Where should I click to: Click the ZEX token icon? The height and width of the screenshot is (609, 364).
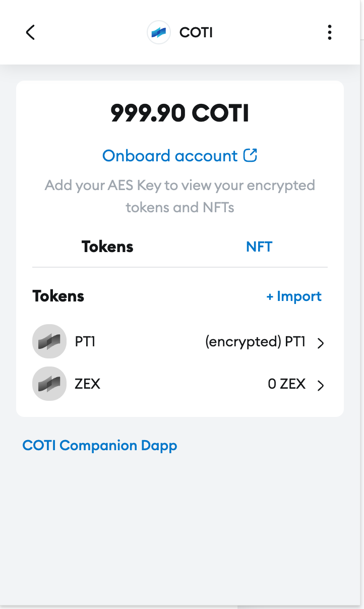pyautogui.click(x=49, y=384)
